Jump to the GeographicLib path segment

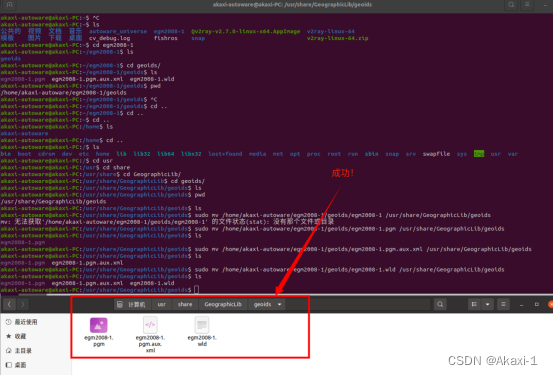pyautogui.click(x=223, y=304)
